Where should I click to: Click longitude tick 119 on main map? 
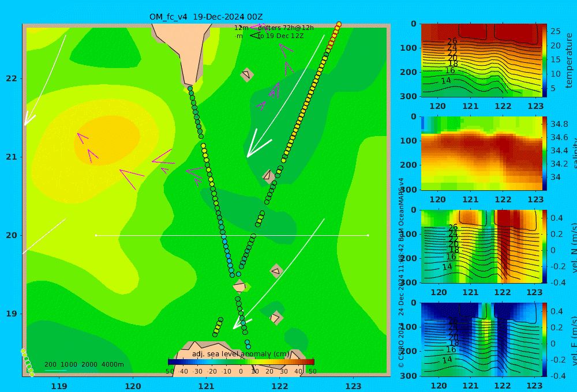(59, 386)
